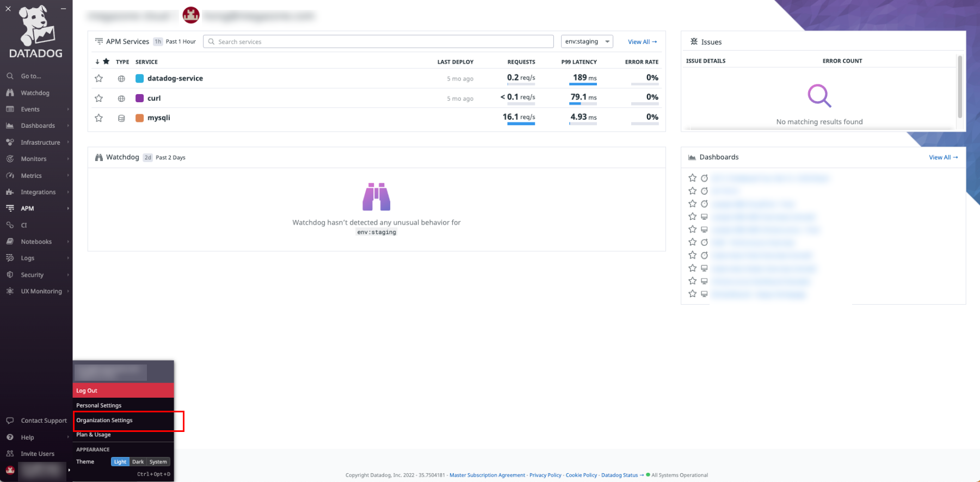Click the database type icon for mysqli

121,118
